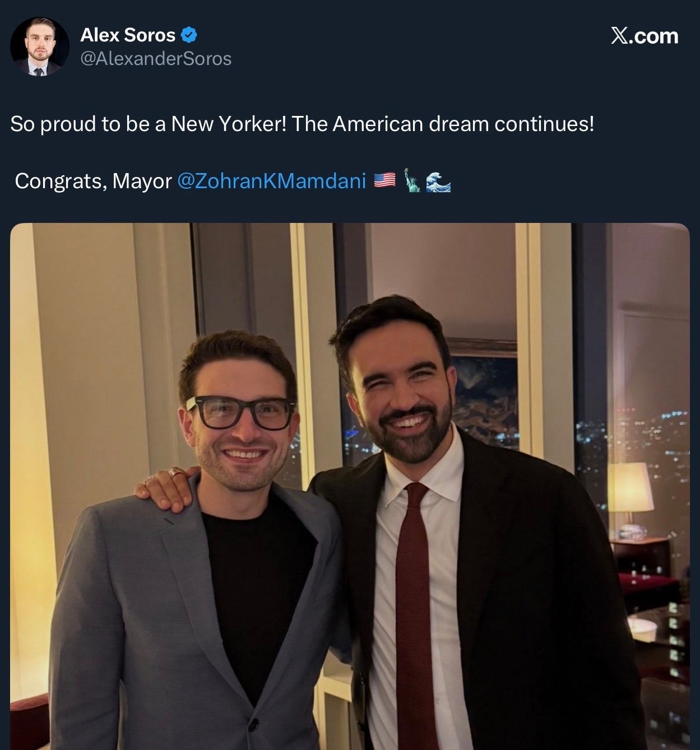Image resolution: width=700 pixels, height=750 pixels.
Task: Open the @ZohranKMamdani mention
Action: coord(271,181)
